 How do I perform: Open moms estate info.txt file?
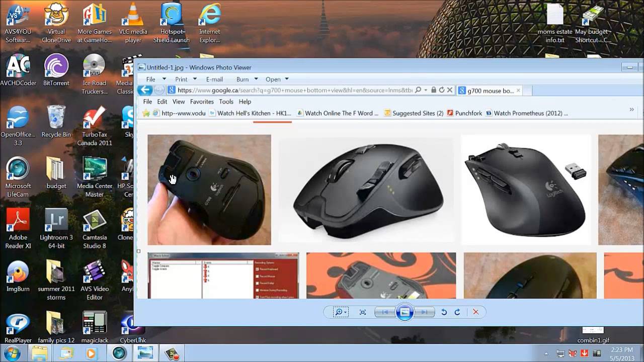point(555,24)
